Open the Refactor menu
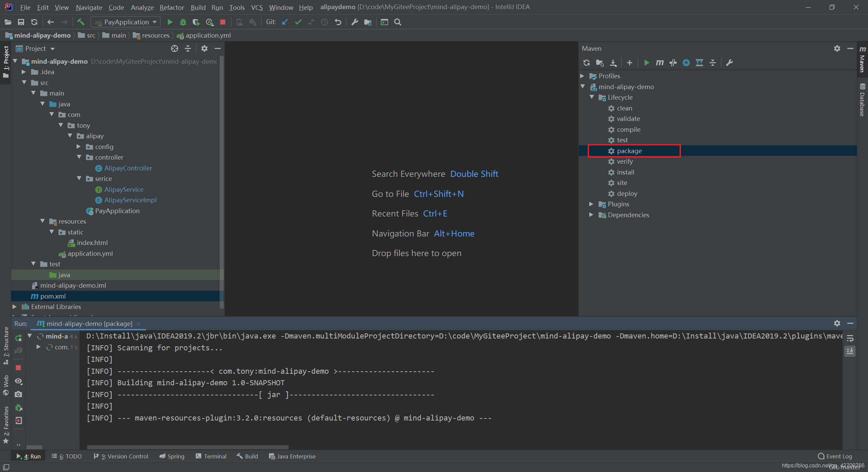 tap(172, 7)
